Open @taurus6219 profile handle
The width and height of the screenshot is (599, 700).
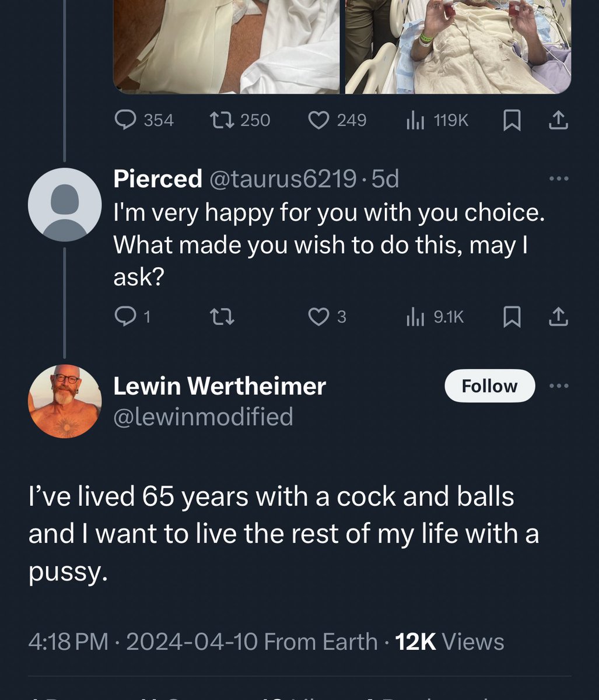click(x=281, y=178)
